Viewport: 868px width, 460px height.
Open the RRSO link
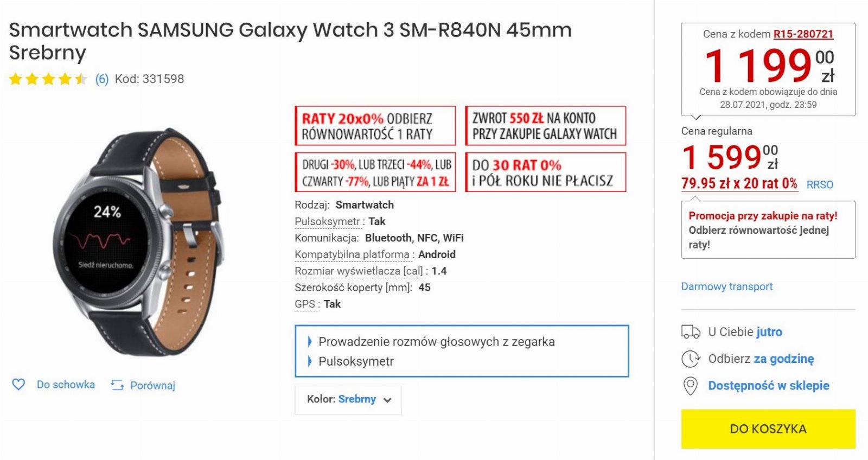[x=820, y=185]
